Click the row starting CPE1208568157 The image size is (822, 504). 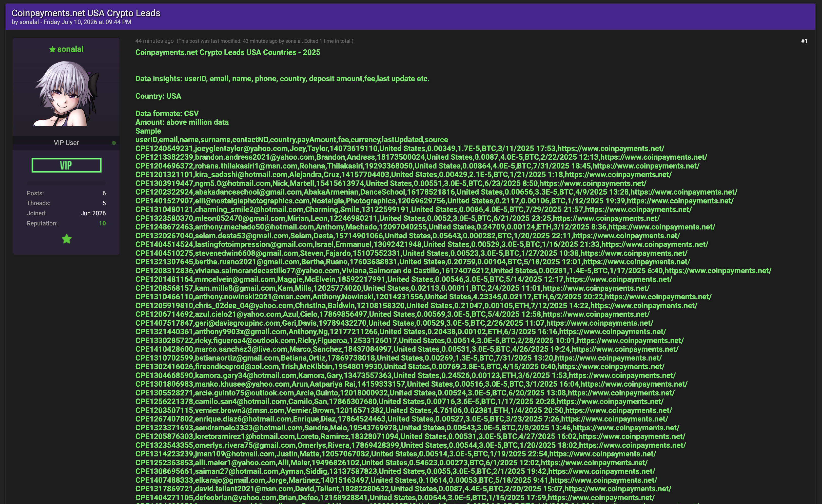392,288
